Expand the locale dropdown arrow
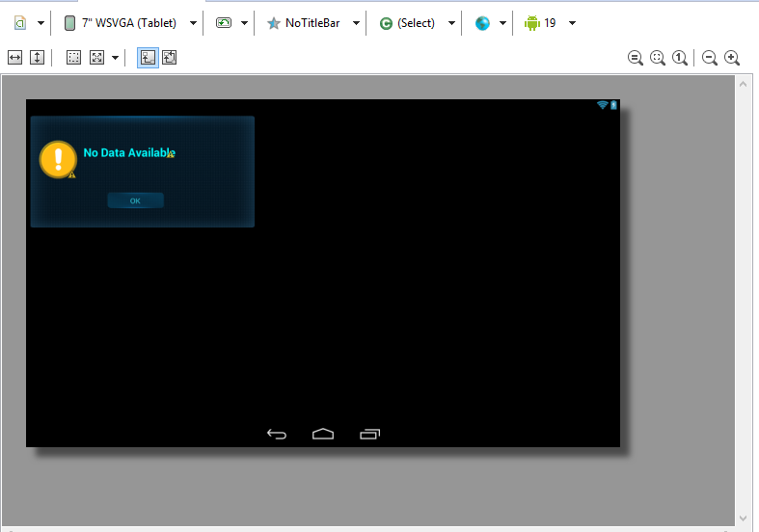This screenshot has height=532, width=759. coord(502,23)
